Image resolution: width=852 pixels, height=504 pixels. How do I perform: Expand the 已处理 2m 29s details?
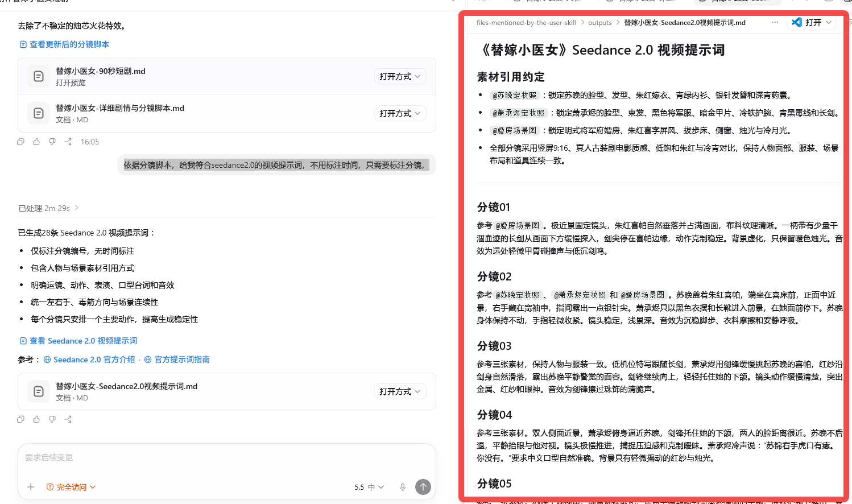coord(48,208)
